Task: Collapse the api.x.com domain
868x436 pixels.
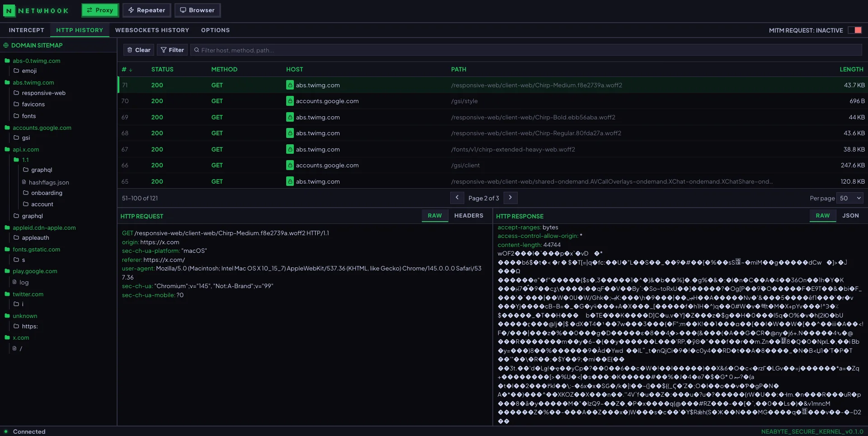Action: coord(22,149)
